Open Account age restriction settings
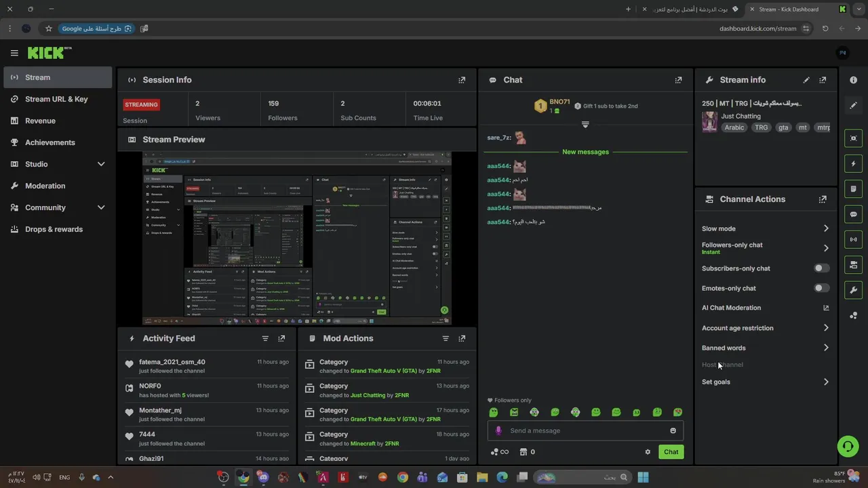The image size is (868, 488). [x=766, y=328]
